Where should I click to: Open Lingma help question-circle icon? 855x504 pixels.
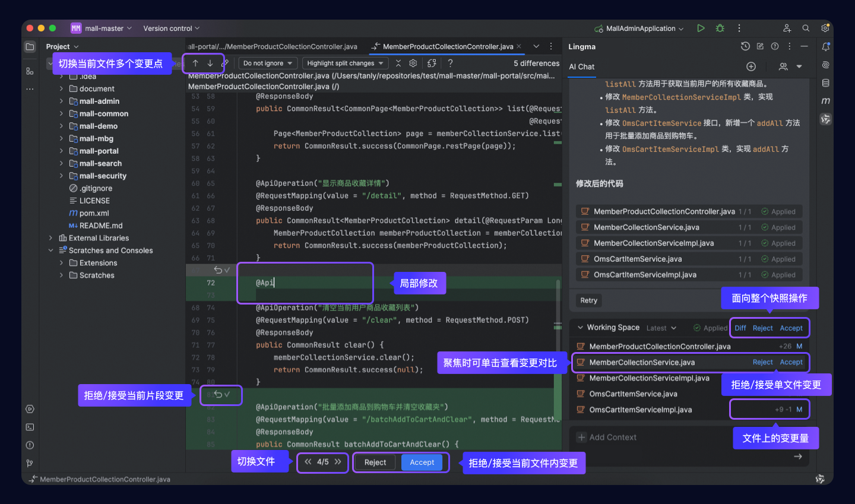pyautogui.click(x=775, y=46)
